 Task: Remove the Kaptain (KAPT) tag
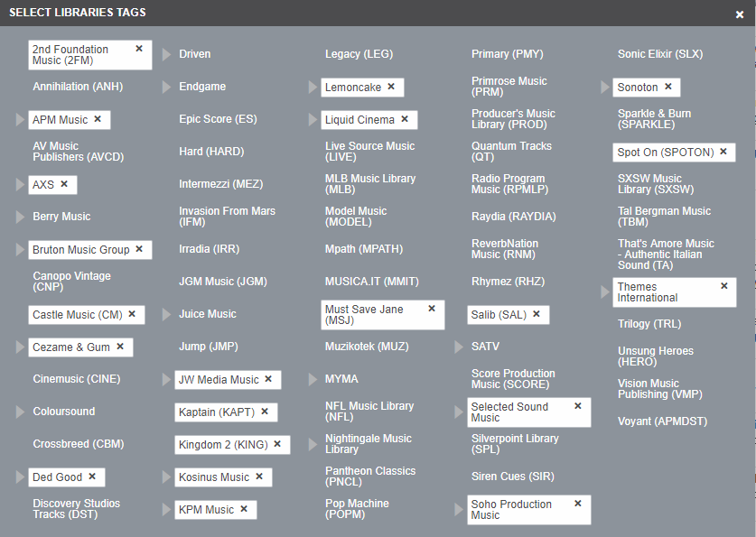tap(265, 412)
